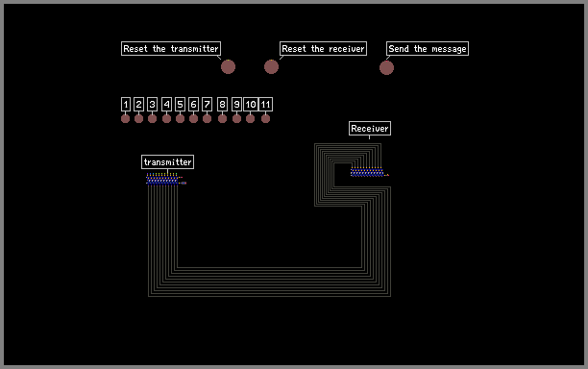Toggle bit 7 circular switch
Image resolution: width=588 pixels, height=369 pixels.
click(x=207, y=118)
